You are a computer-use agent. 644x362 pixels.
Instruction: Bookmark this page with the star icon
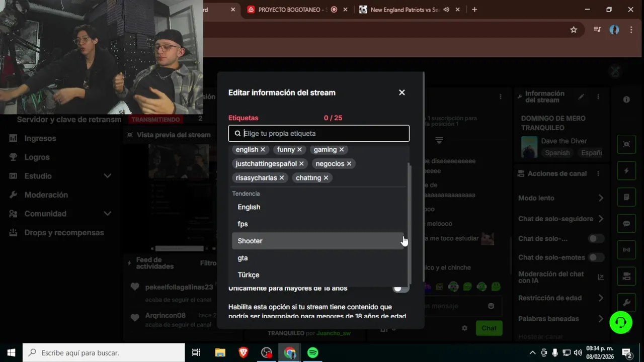pos(574,30)
